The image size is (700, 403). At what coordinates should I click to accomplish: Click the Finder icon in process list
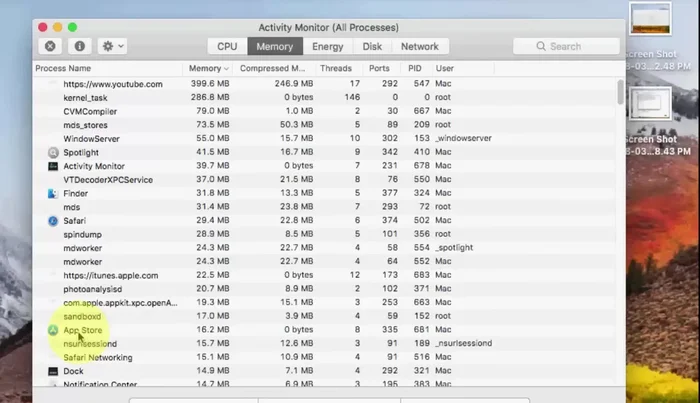coord(53,193)
